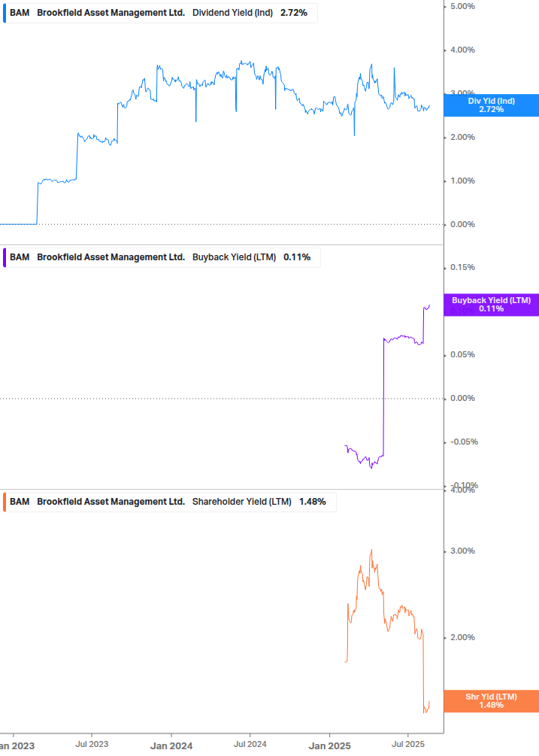Image resolution: width=539 pixels, height=756 pixels.
Task: Click the 1.00% label on dividend yield axis
Action: tap(462, 181)
